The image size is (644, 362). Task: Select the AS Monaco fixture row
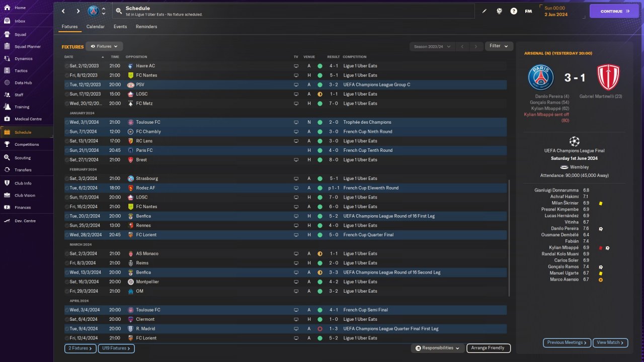tap(285, 254)
